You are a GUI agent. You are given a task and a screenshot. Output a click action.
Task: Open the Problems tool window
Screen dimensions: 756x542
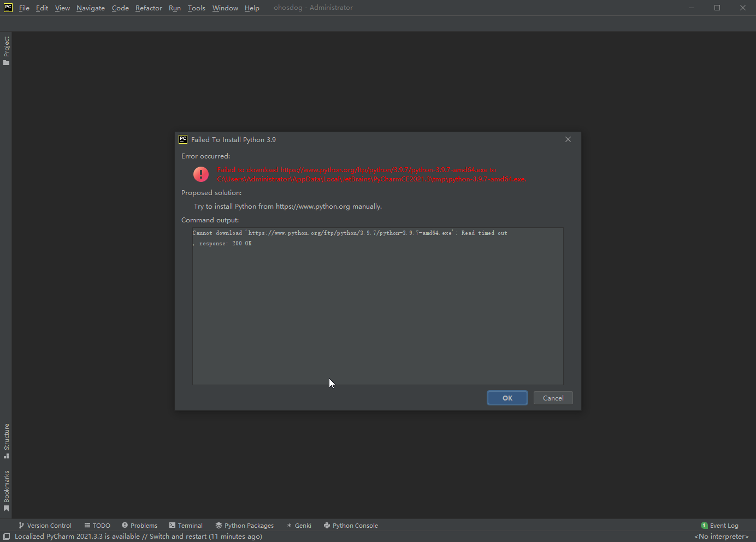(x=139, y=526)
